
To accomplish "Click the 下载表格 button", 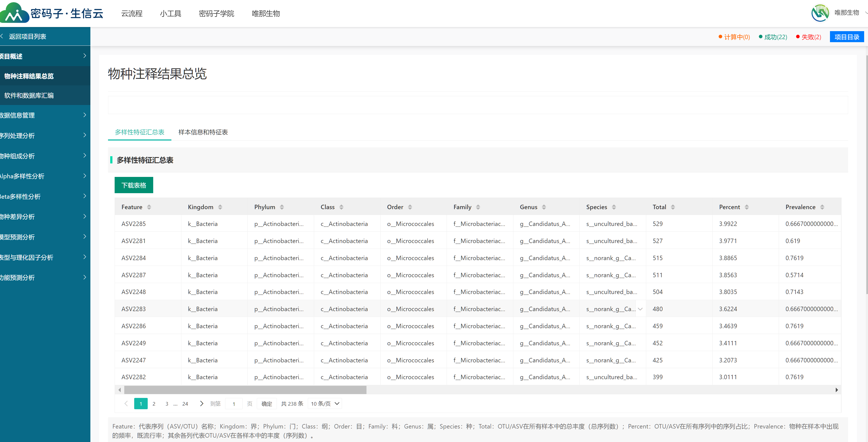I will (134, 185).
